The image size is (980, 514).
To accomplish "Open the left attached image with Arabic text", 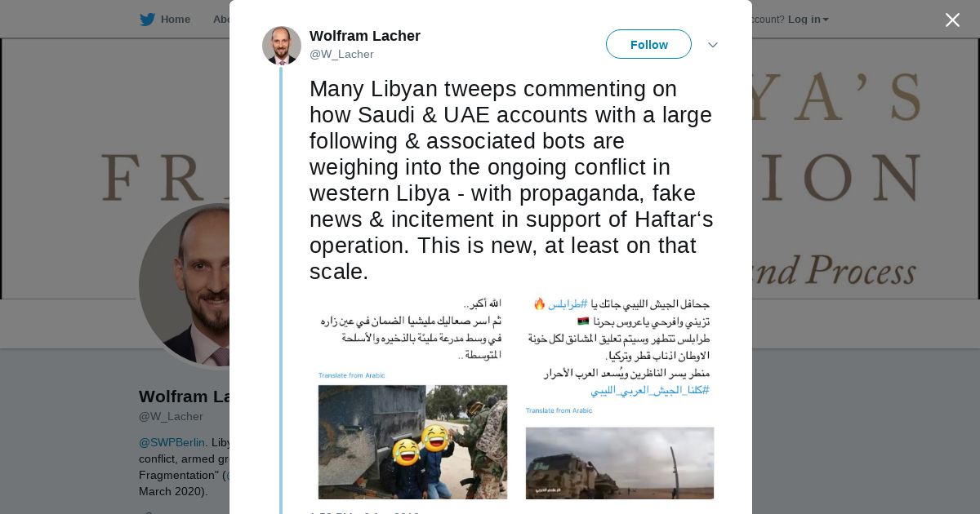I will coord(412,398).
